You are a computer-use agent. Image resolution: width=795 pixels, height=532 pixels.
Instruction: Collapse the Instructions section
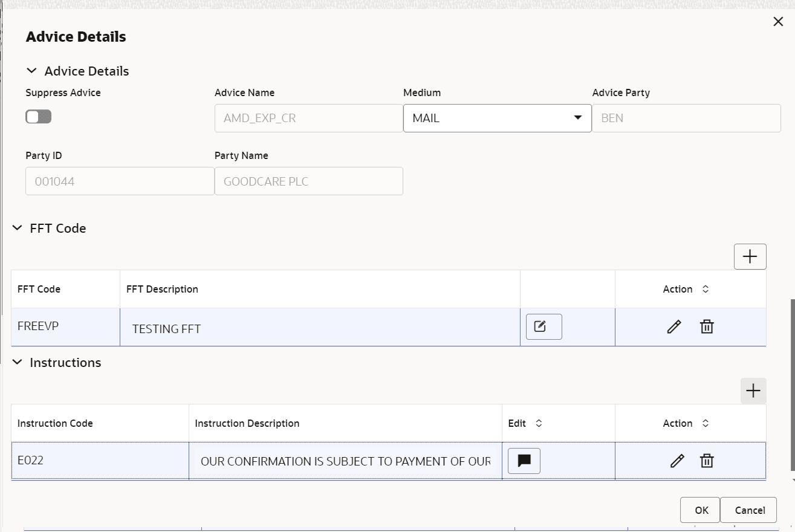16,362
